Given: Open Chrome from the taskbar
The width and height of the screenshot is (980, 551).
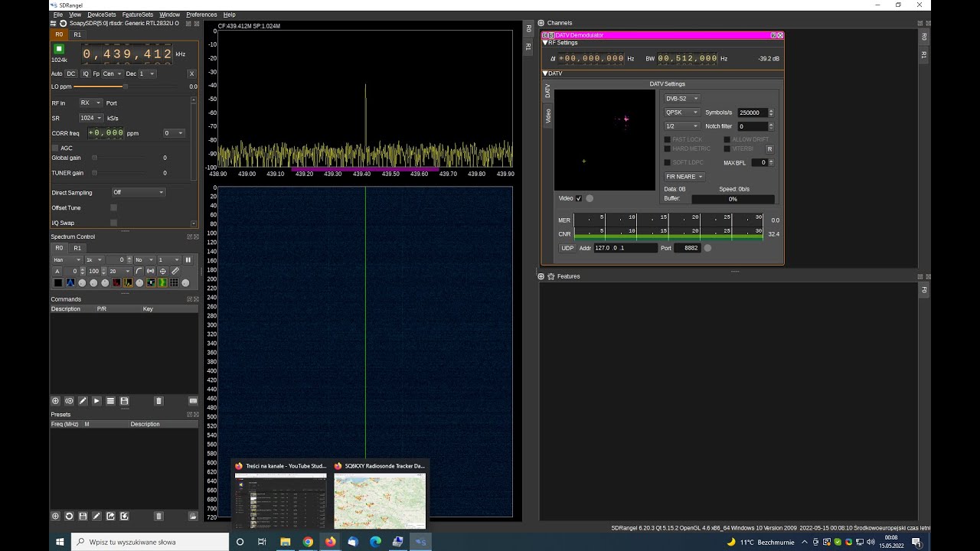Looking at the screenshot, I should (308, 542).
